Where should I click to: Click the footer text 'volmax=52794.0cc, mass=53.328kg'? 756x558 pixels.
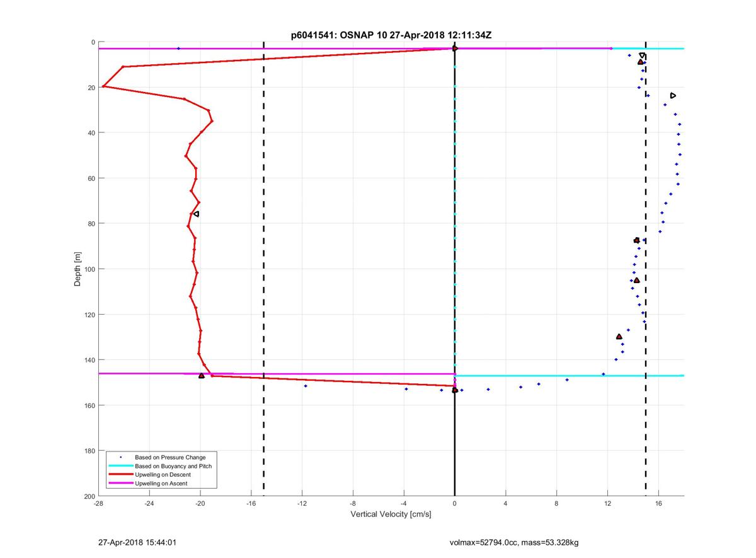click(513, 542)
